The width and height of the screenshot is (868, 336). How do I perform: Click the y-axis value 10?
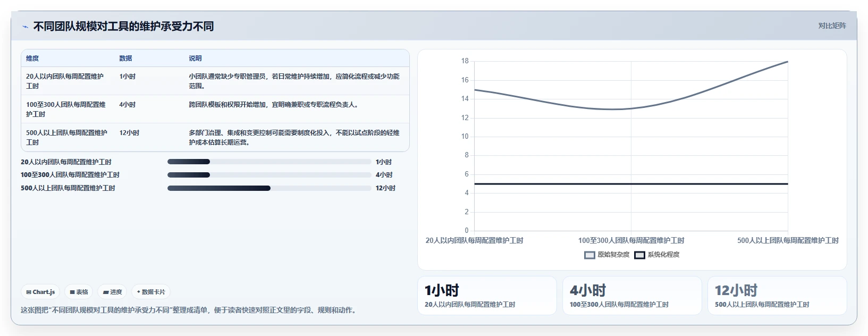click(x=465, y=137)
